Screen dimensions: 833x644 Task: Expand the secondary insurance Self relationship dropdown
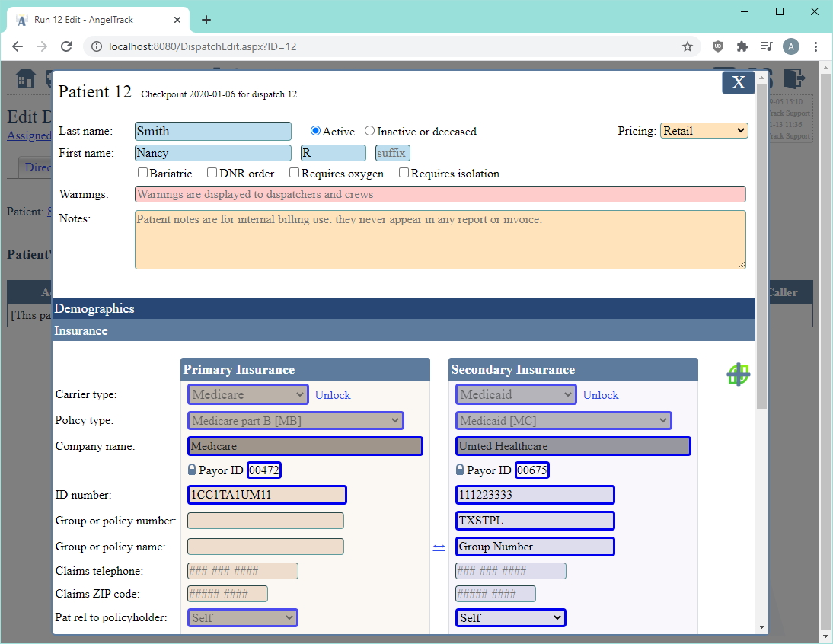tap(510, 617)
